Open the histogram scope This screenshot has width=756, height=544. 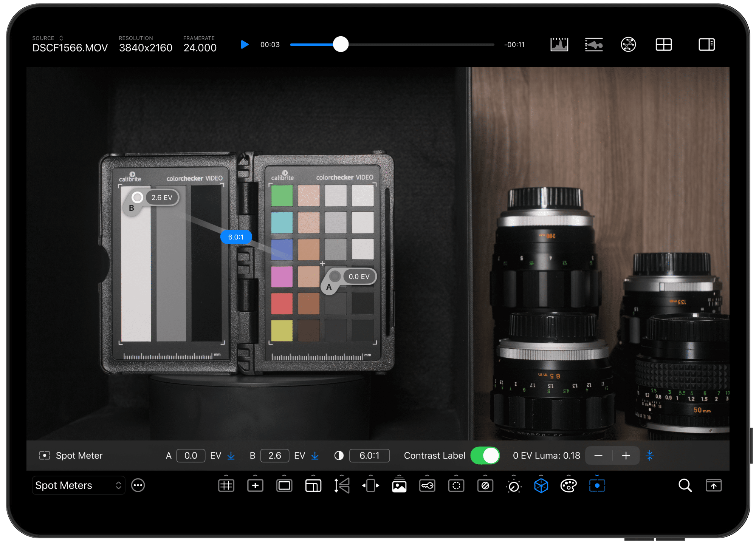click(x=559, y=45)
